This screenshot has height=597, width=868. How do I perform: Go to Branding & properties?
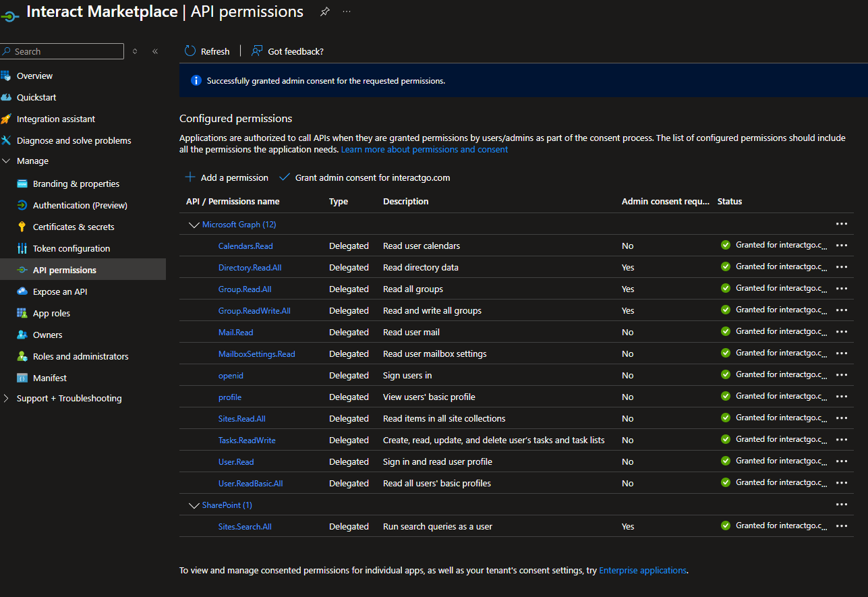(76, 183)
